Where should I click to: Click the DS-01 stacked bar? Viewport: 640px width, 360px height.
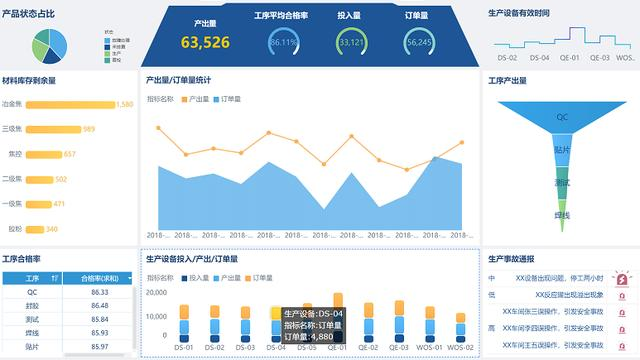pos(184,323)
